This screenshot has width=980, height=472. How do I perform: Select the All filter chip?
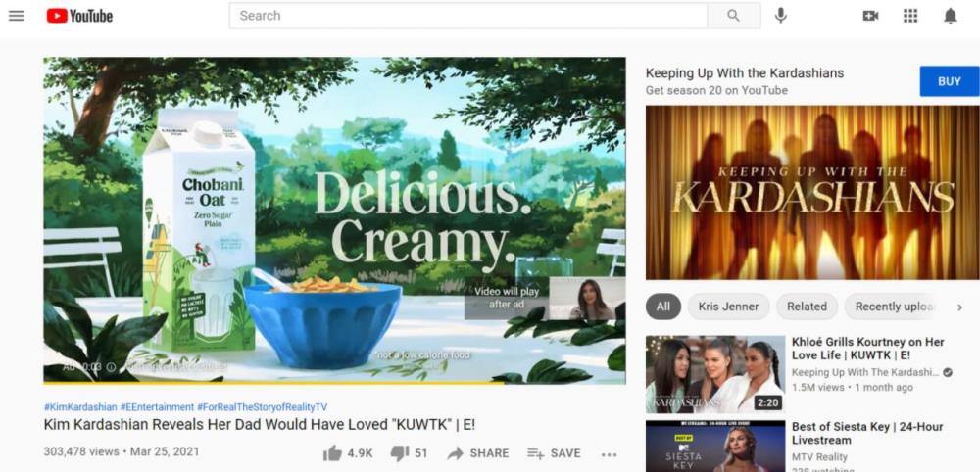[663, 307]
